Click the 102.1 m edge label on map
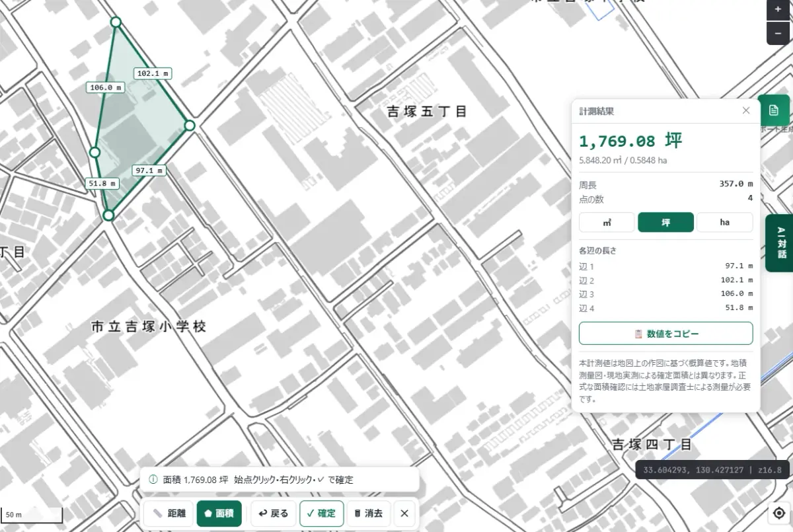The width and height of the screenshot is (793, 532). (x=153, y=73)
